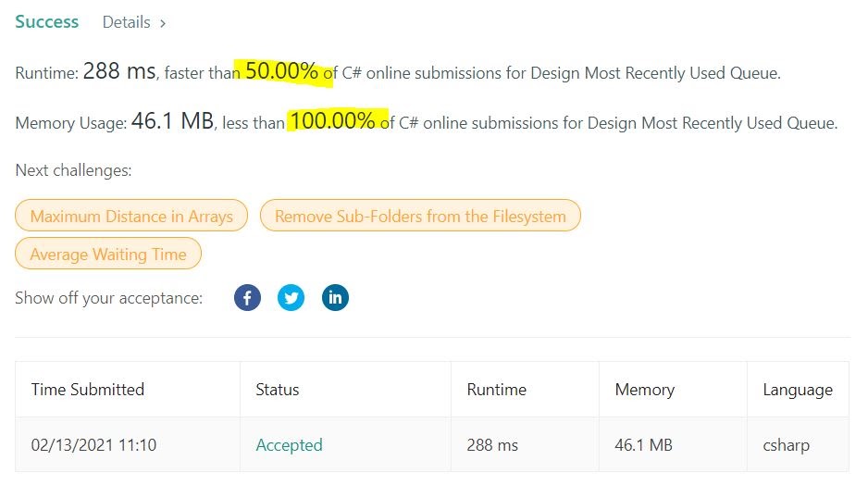Click the 46.1 MB memory table cell
This screenshot has width=868, height=485.
pyautogui.click(x=643, y=445)
